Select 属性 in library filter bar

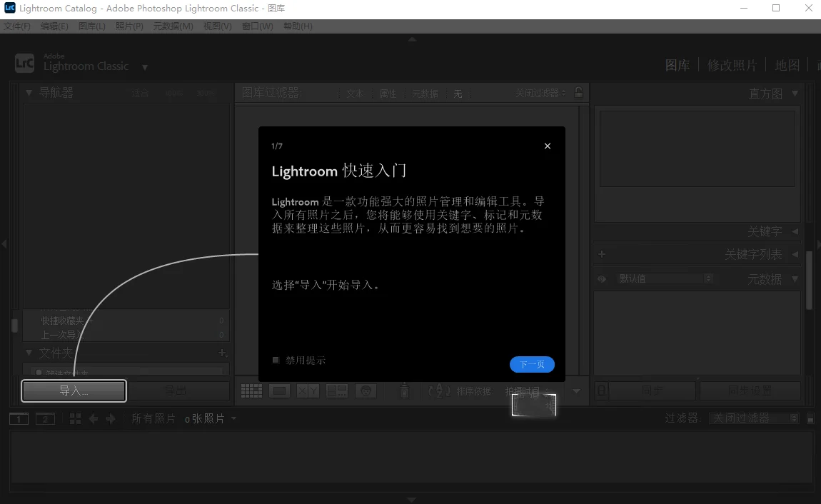pyautogui.click(x=388, y=94)
